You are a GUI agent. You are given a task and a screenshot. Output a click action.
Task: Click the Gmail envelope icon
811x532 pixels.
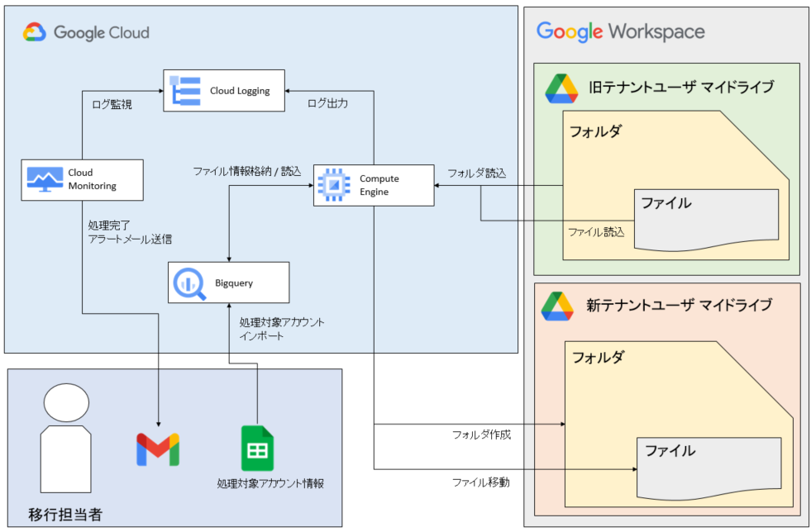[x=158, y=449]
